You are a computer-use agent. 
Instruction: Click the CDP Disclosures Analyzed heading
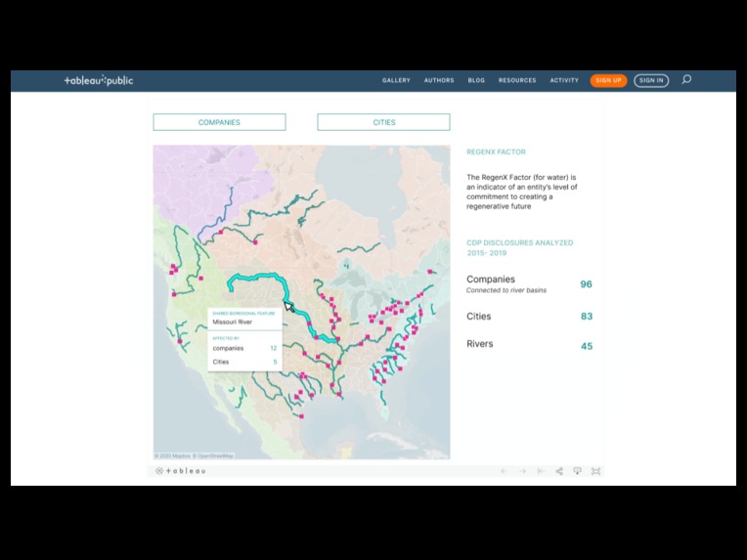pos(520,247)
